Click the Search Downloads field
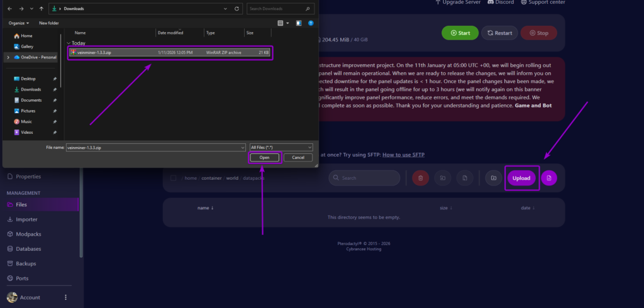Image resolution: width=644 pixels, height=308 pixels. coord(280,9)
